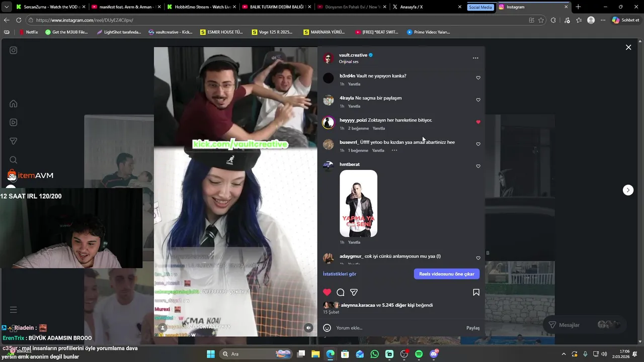Save the reel with bookmark icon
Image resolution: width=644 pixels, height=362 pixels.
[476, 292]
